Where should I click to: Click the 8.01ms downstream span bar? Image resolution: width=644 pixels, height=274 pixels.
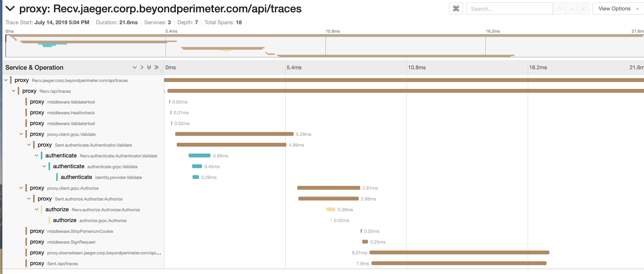click(459, 252)
